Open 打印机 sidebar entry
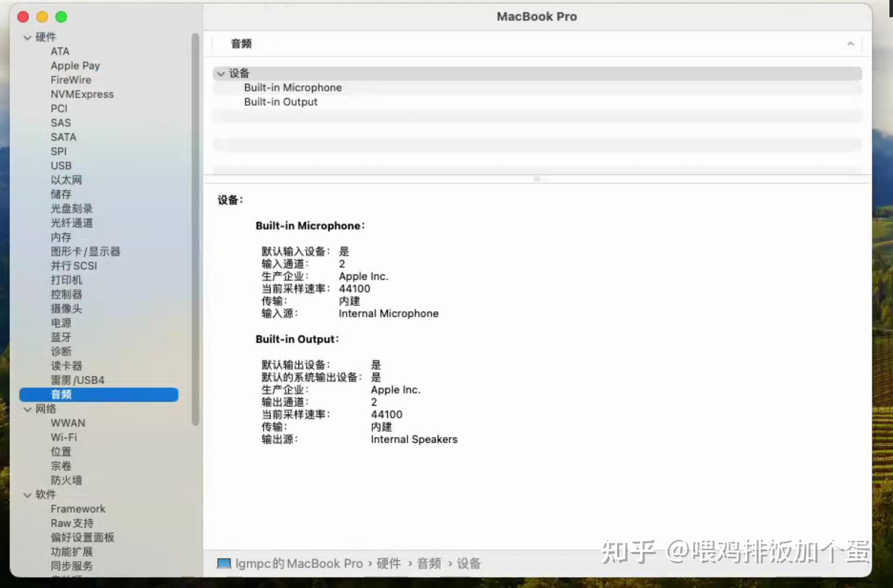893x588 pixels. 66,280
